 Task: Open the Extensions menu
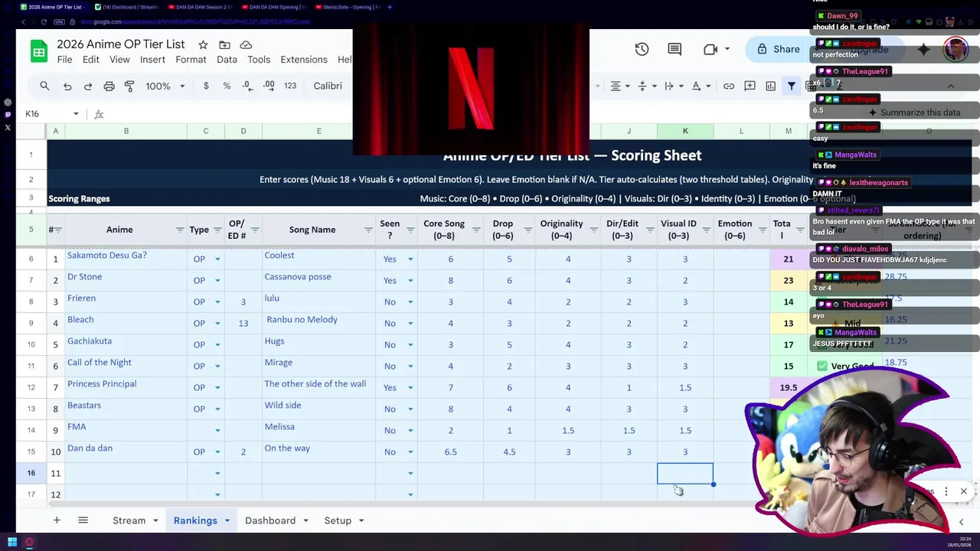click(304, 60)
